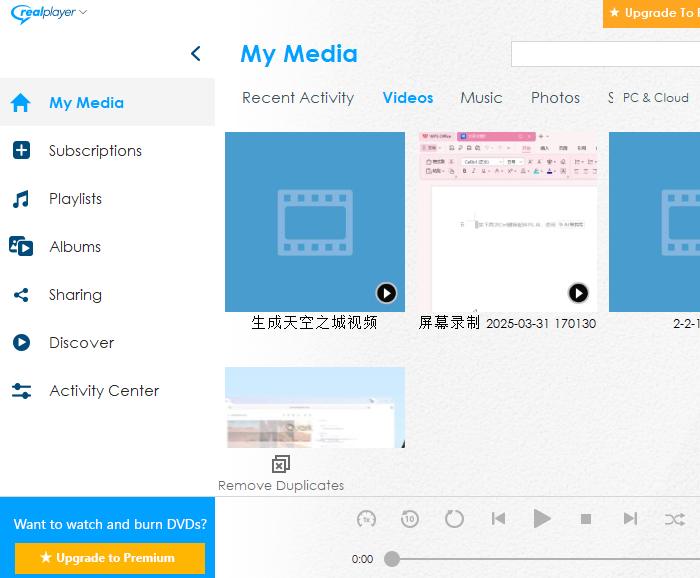The height and width of the screenshot is (578, 700).
Task: Click the 屏幕录制 2025-03-31 170130 title
Action: pos(507,323)
